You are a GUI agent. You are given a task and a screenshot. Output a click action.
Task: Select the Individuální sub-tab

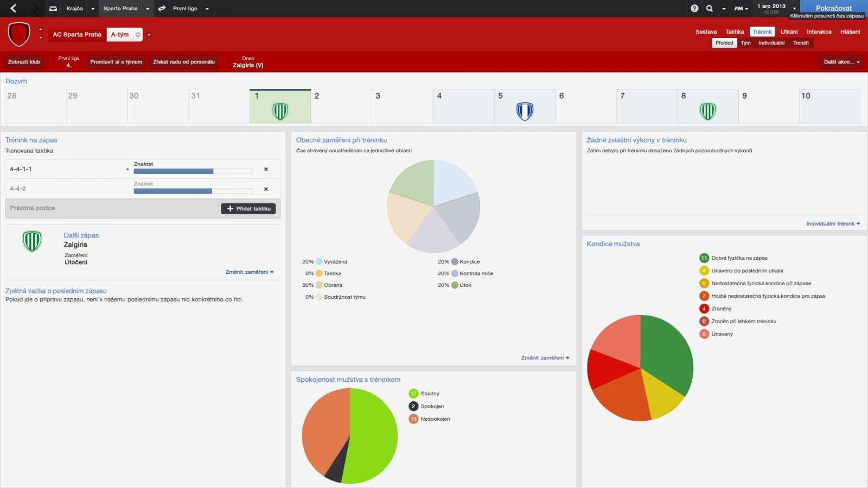coord(771,43)
